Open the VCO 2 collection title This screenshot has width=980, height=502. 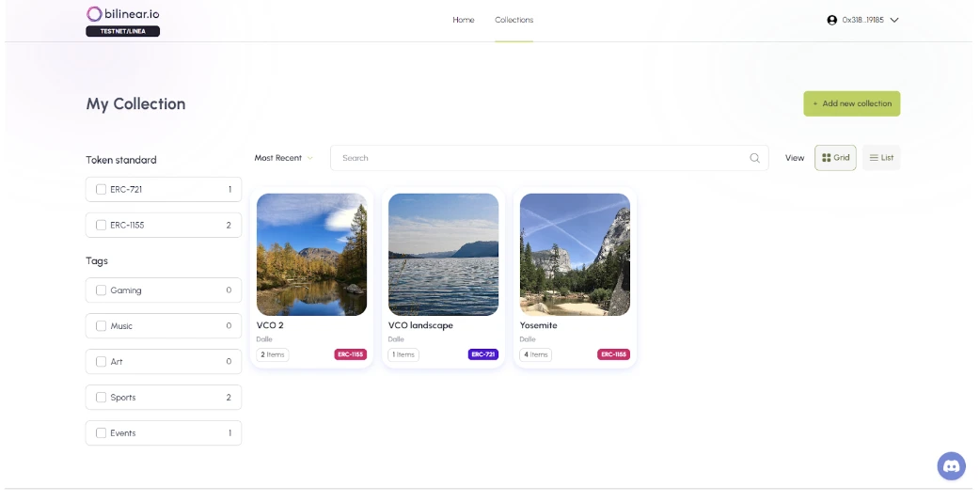(x=270, y=325)
